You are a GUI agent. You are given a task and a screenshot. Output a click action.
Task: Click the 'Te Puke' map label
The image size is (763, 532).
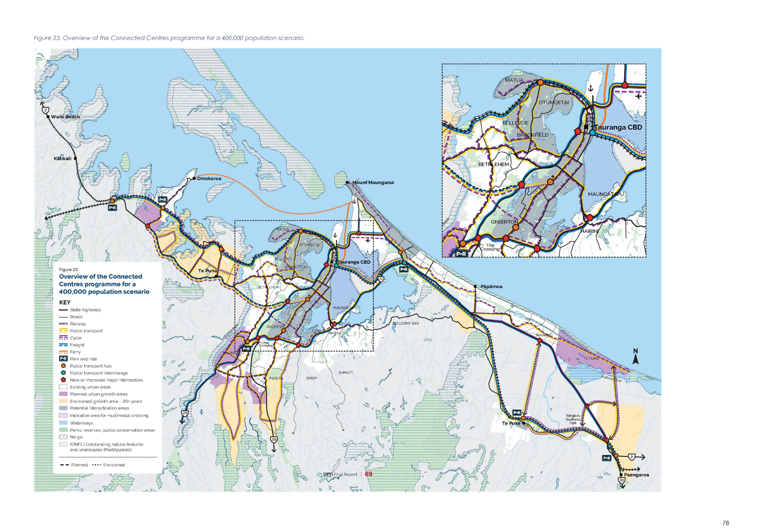511,423
